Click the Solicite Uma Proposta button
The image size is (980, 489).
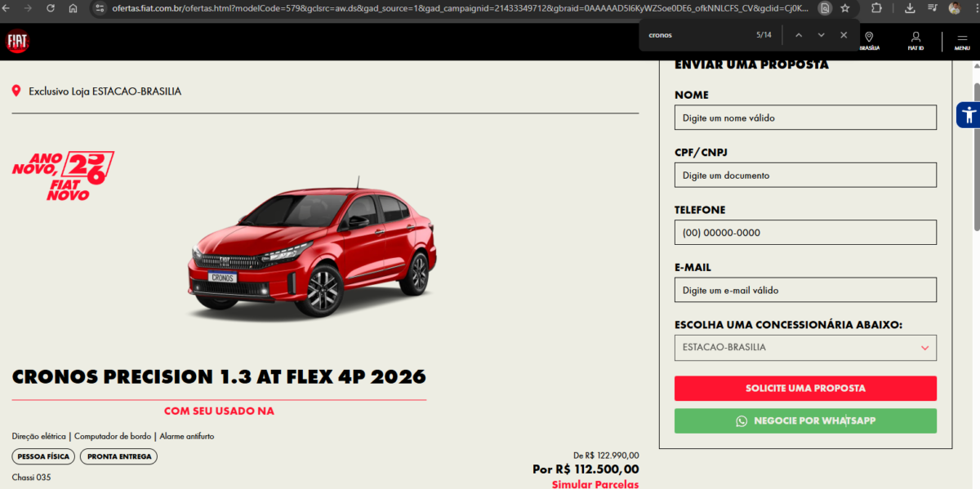point(805,389)
